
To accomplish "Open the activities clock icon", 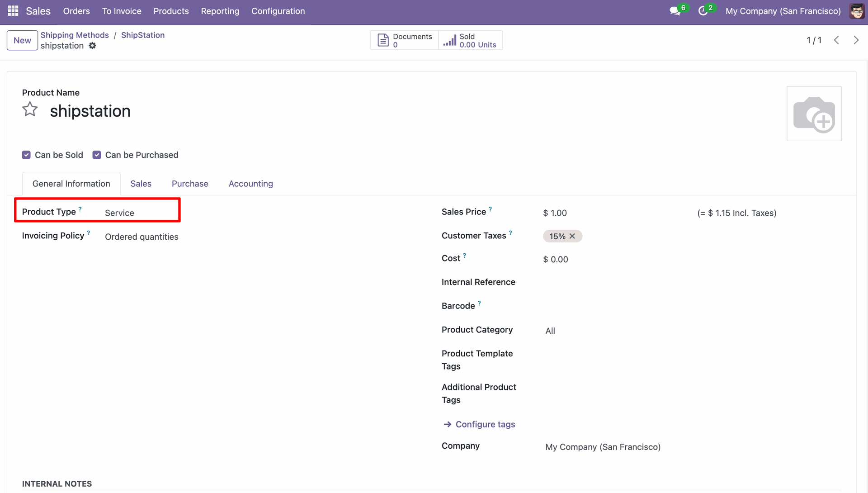I will tap(703, 11).
